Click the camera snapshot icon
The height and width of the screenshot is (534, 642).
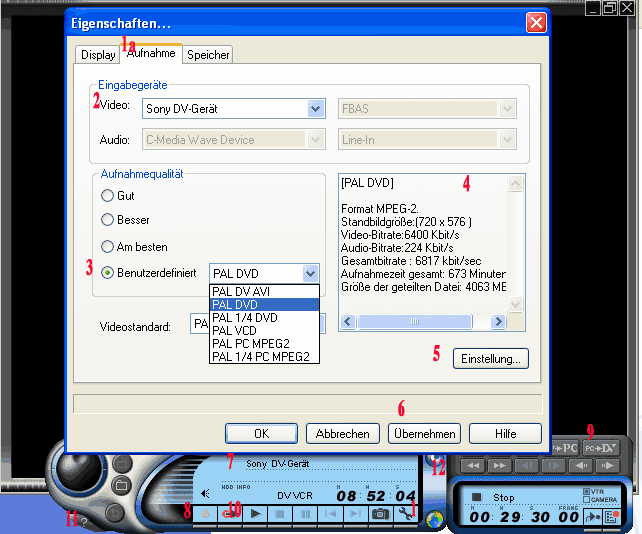tap(380, 513)
